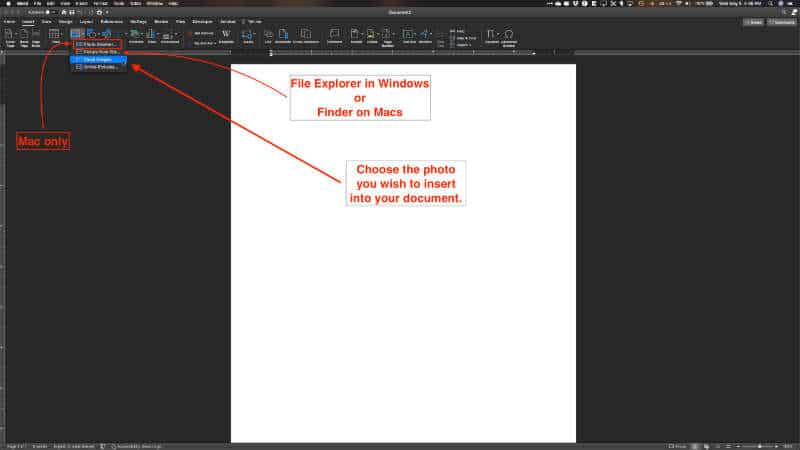The image size is (800, 450).
Task: Add a Page Number
Action: click(x=388, y=37)
